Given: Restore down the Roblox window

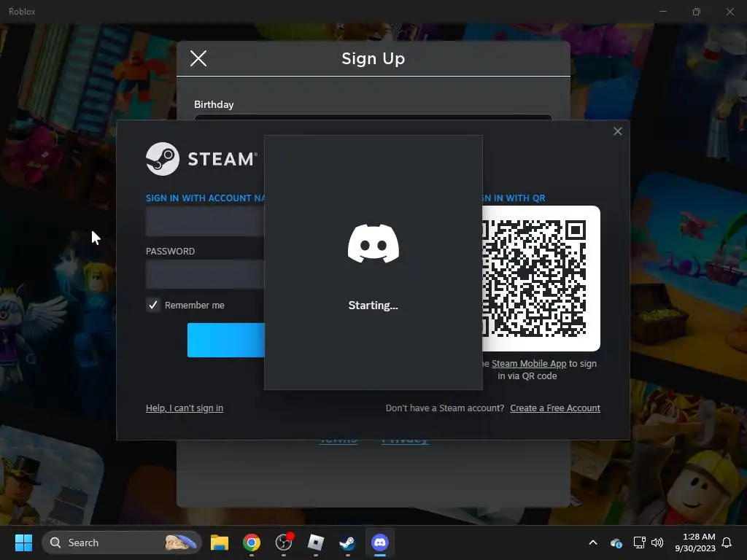Looking at the screenshot, I should pyautogui.click(x=697, y=12).
